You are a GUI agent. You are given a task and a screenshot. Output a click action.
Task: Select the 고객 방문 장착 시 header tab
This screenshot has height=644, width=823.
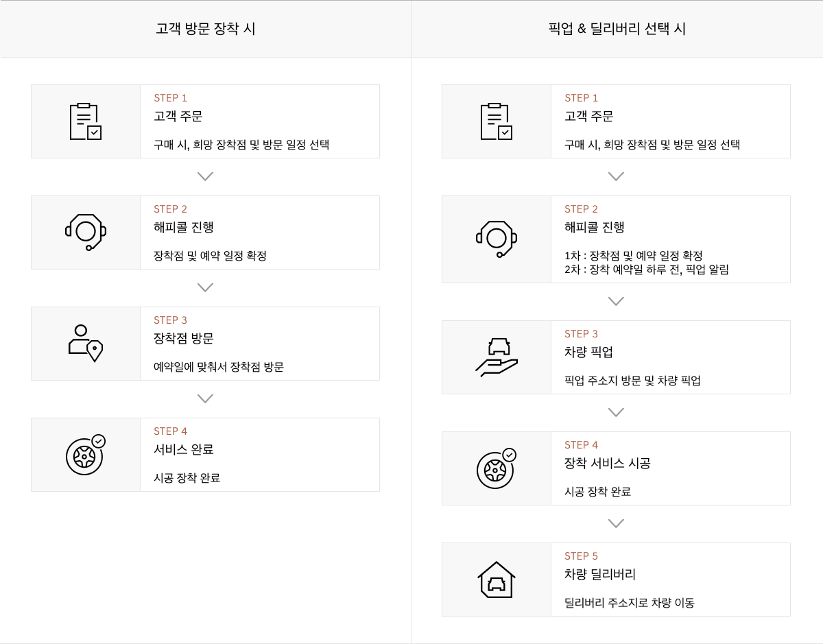(x=206, y=29)
